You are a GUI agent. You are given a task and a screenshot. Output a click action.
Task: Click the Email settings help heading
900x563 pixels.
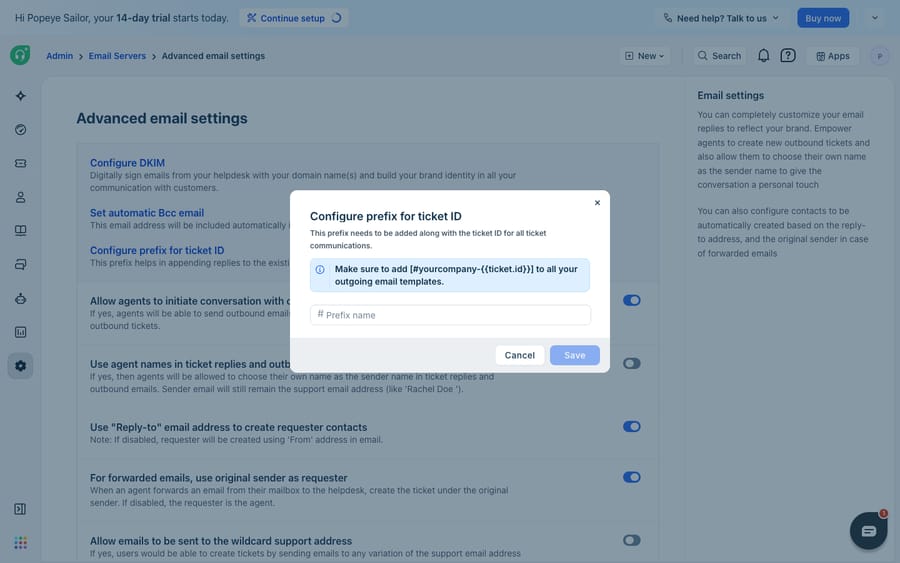click(731, 95)
